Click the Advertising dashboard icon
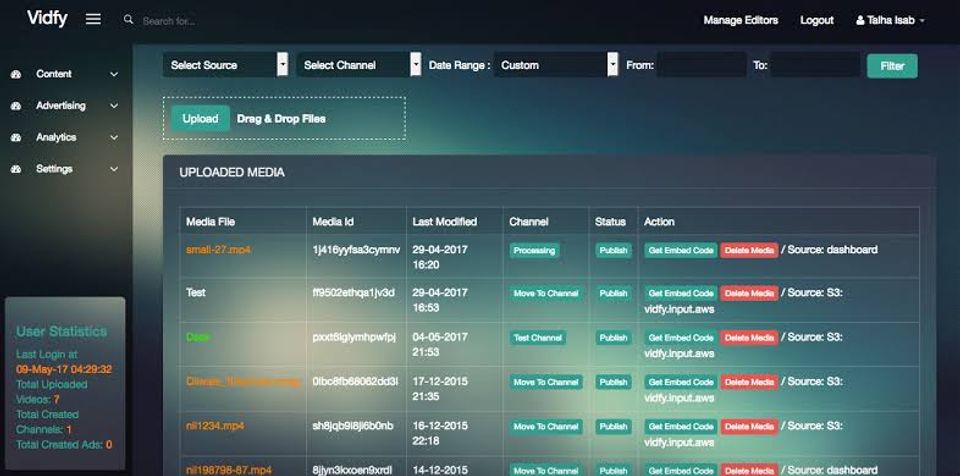 [x=16, y=106]
